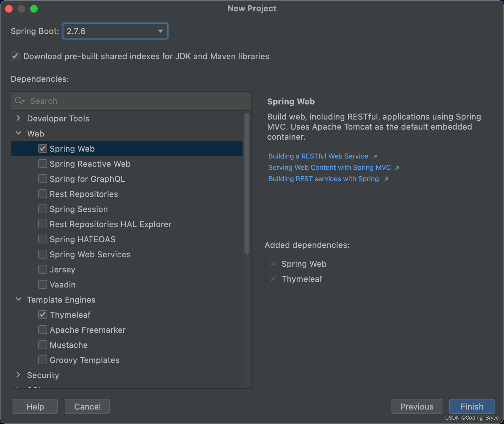504x424 pixels.
Task: Enable Rest Repositories HAL Explorer
Action: (43, 224)
